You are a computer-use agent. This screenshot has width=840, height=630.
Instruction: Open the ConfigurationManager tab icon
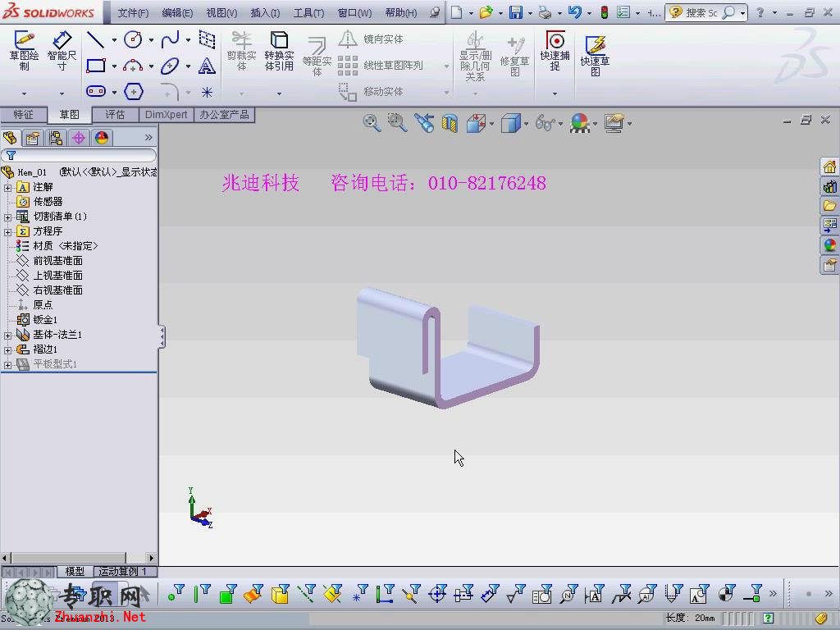click(56, 138)
